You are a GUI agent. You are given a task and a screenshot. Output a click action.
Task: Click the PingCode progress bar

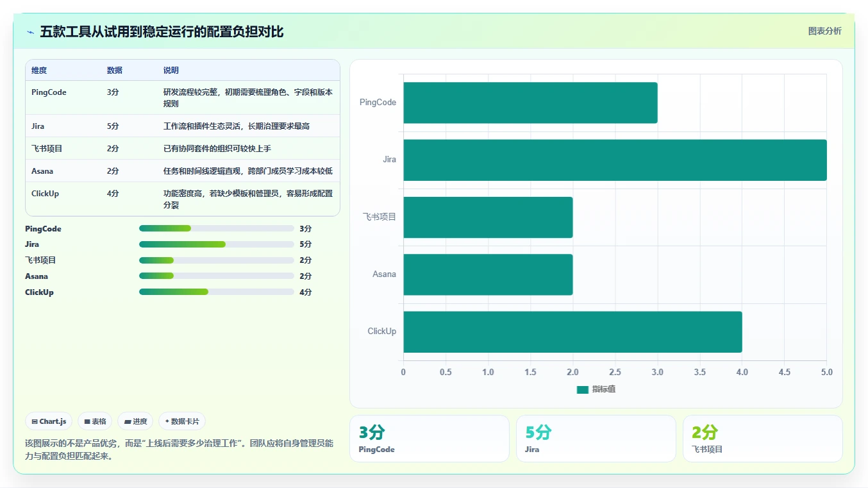point(217,228)
